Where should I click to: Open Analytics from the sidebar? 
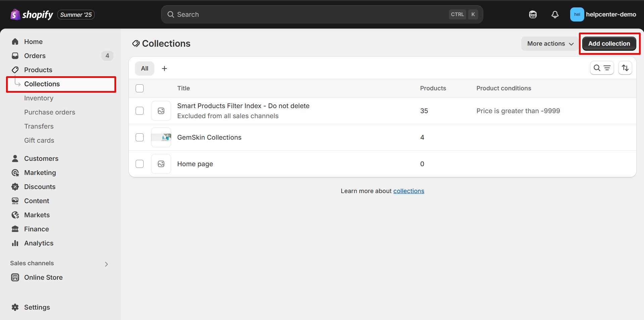click(39, 243)
